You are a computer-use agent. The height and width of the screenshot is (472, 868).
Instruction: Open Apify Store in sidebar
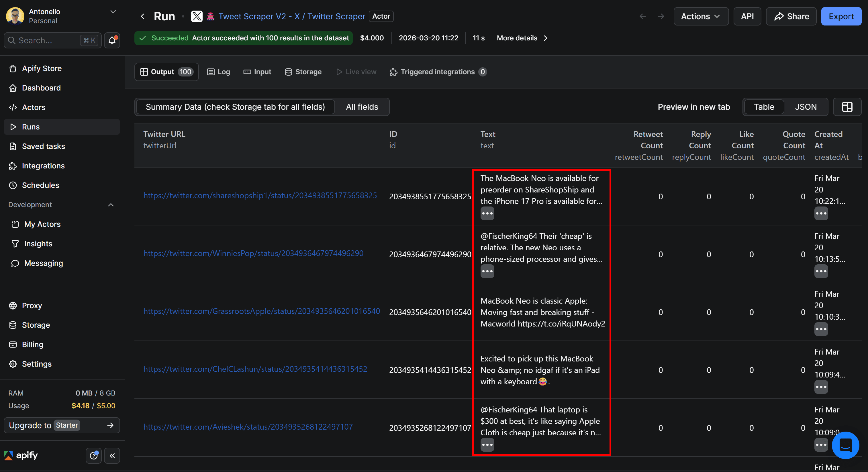(42, 68)
